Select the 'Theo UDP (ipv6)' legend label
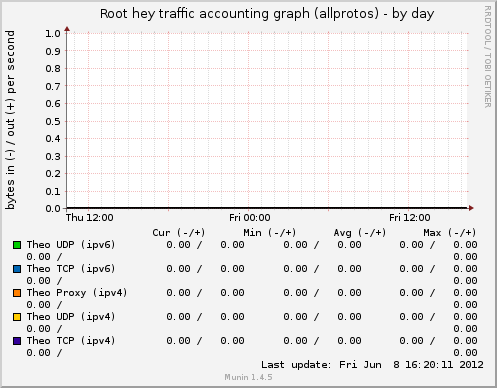The image size is (497, 388). [71, 245]
